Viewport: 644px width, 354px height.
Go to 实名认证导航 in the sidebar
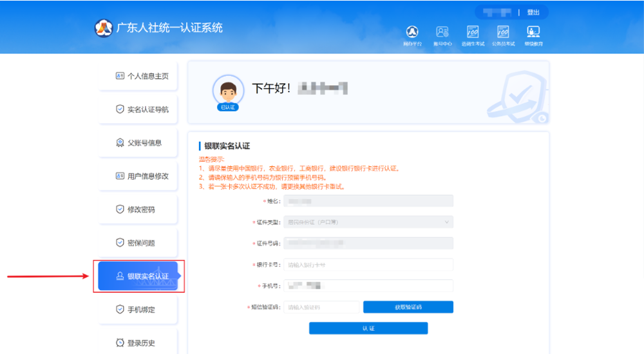(x=138, y=110)
